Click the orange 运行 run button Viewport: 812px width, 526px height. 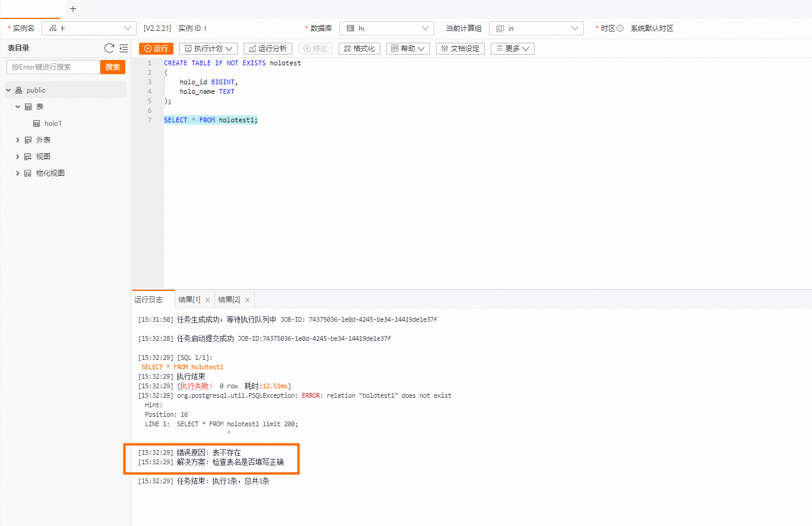(x=156, y=49)
